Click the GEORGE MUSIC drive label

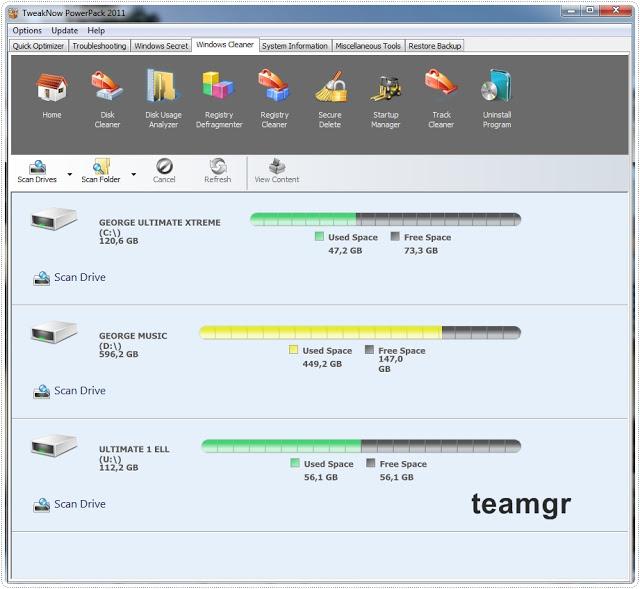tap(133, 336)
